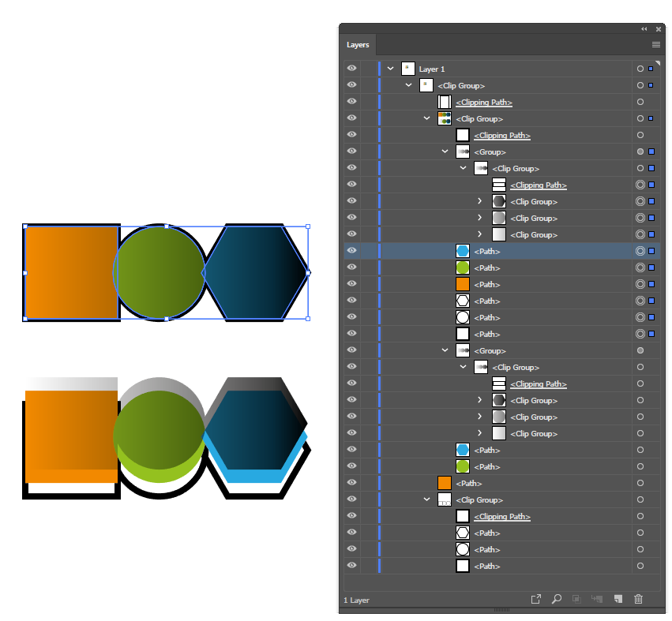Switch to the Layers tab
This screenshot has height=621, width=672.
coord(358,44)
